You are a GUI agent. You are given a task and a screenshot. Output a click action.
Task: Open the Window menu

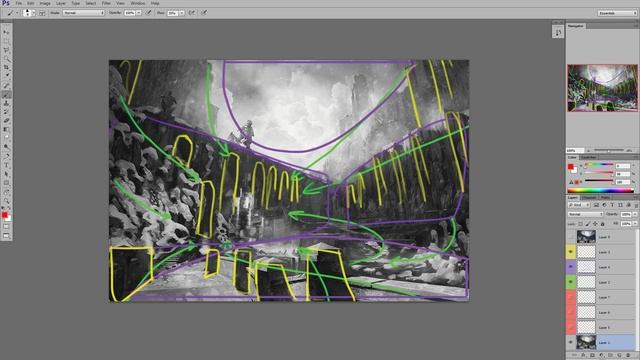pyautogui.click(x=138, y=3)
